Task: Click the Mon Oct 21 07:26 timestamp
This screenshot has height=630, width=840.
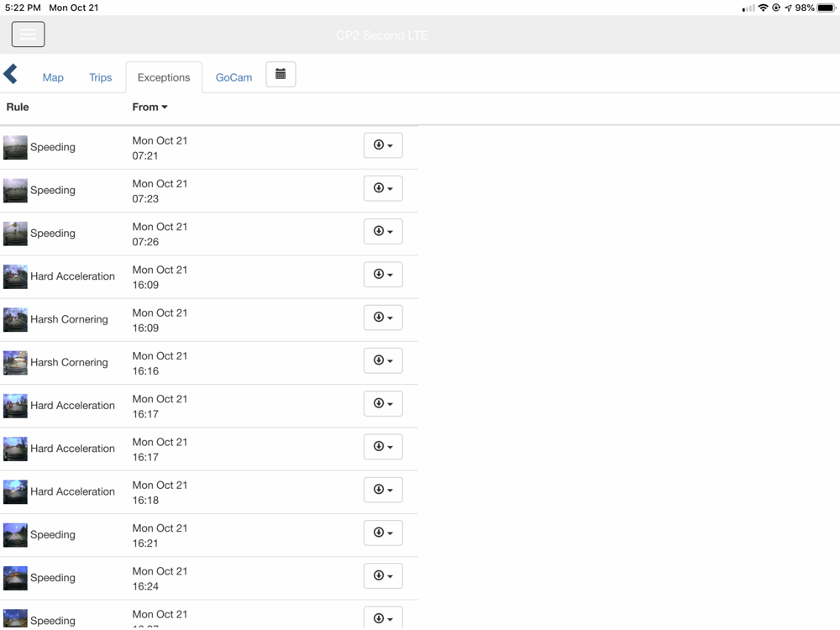Action: coord(160,234)
